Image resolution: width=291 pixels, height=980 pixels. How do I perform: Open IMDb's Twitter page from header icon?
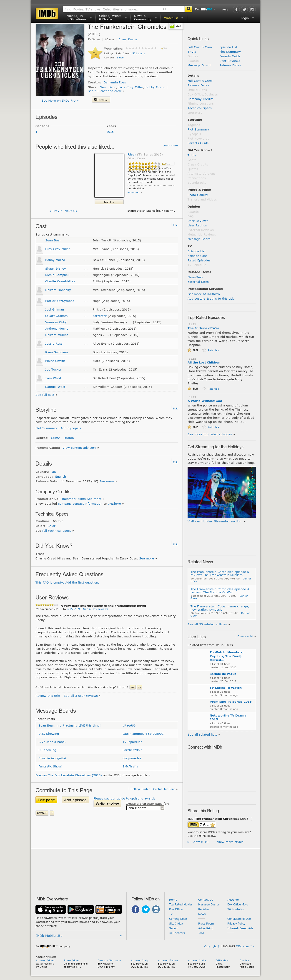[244, 10]
